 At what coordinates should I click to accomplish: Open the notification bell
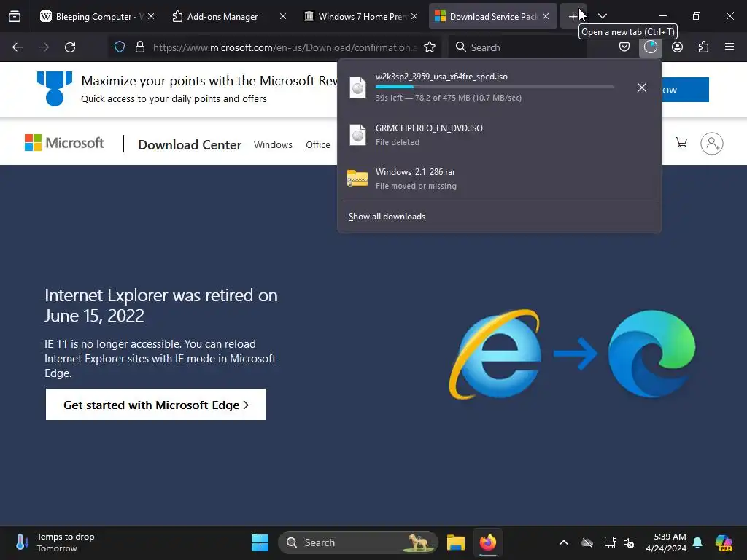pyautogui.click(x=697, y=542)
